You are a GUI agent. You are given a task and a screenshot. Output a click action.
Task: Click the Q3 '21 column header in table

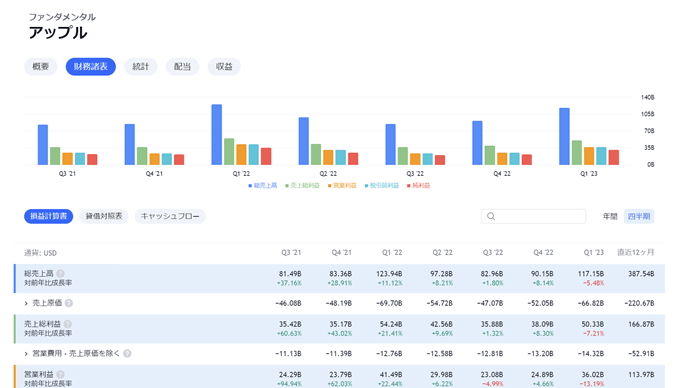[x=291, y=252]
